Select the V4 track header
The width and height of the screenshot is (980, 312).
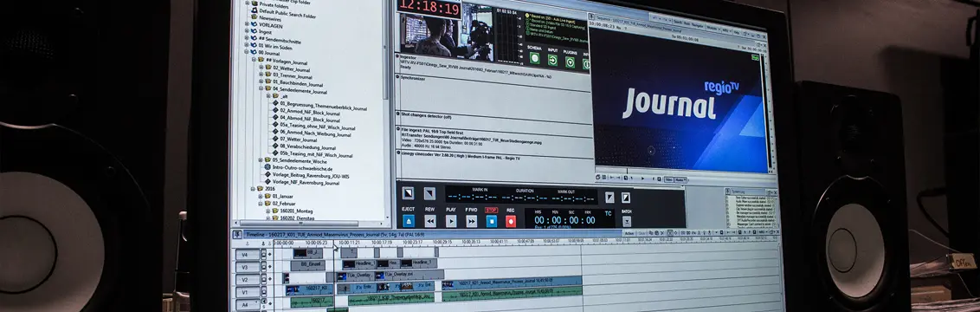click(247, 255)
